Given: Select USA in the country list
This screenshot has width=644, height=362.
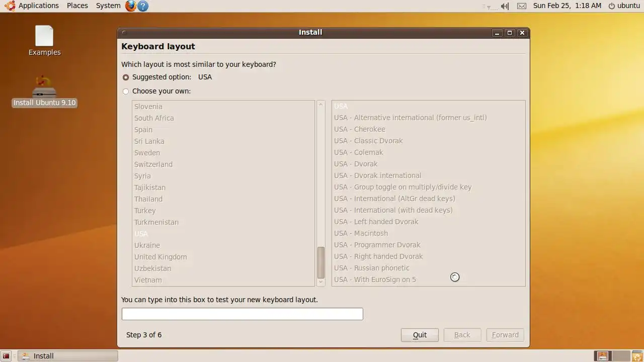Looking at the screenshot, I should pos(223,234).
